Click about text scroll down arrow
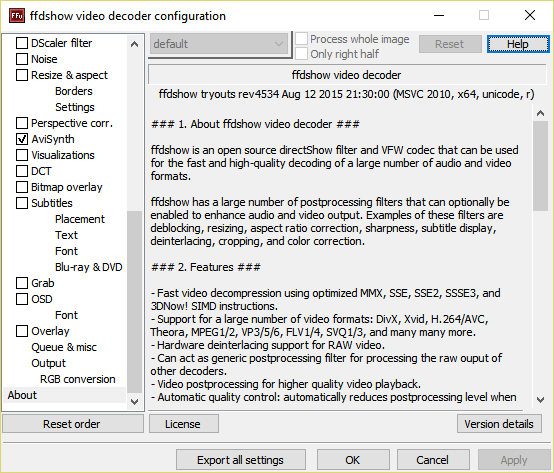 coord(540,400)
